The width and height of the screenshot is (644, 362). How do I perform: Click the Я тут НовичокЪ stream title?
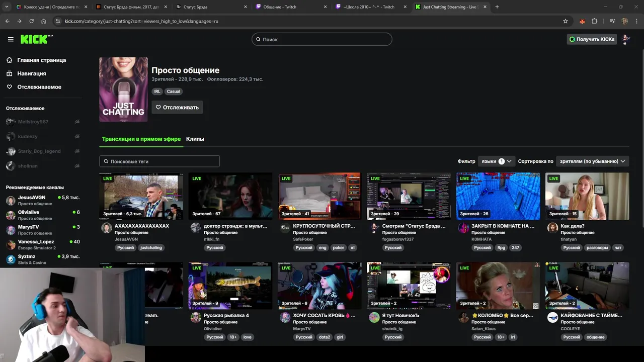click(400, 315)
